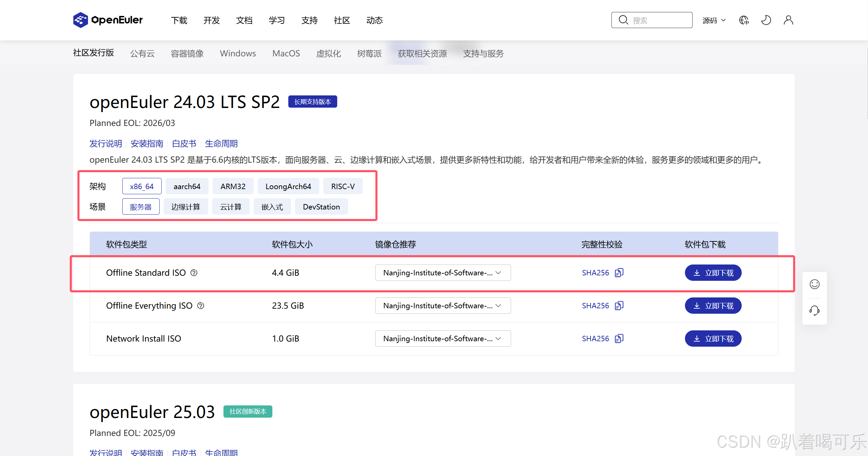
Task: Open the language switcher globe icon
Action: coord(743,20)
